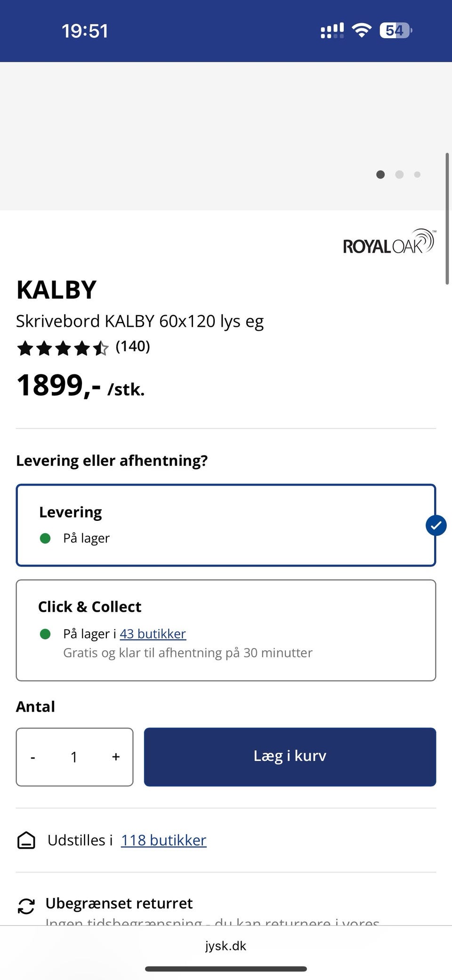Jump to the second image carousel dot

click(399, 175)
